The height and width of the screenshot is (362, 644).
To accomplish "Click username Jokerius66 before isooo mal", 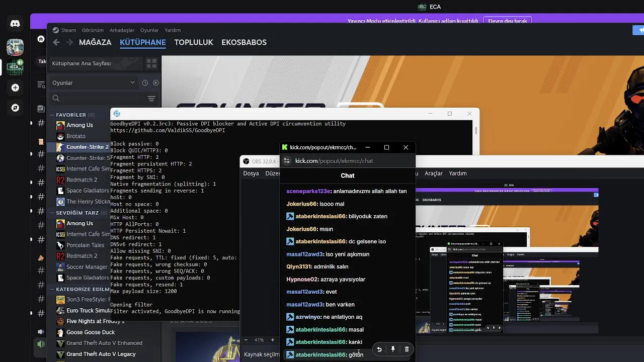I will [302, 204].
